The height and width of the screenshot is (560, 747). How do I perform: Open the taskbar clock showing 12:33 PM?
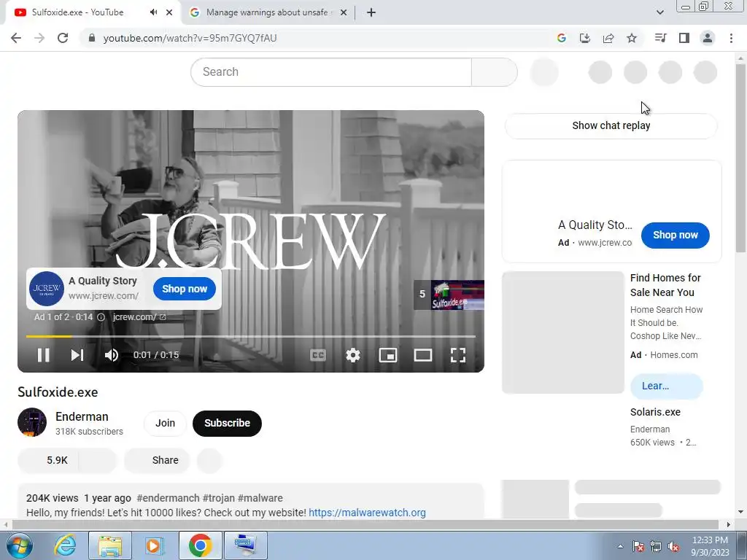(x=710, y=546)
